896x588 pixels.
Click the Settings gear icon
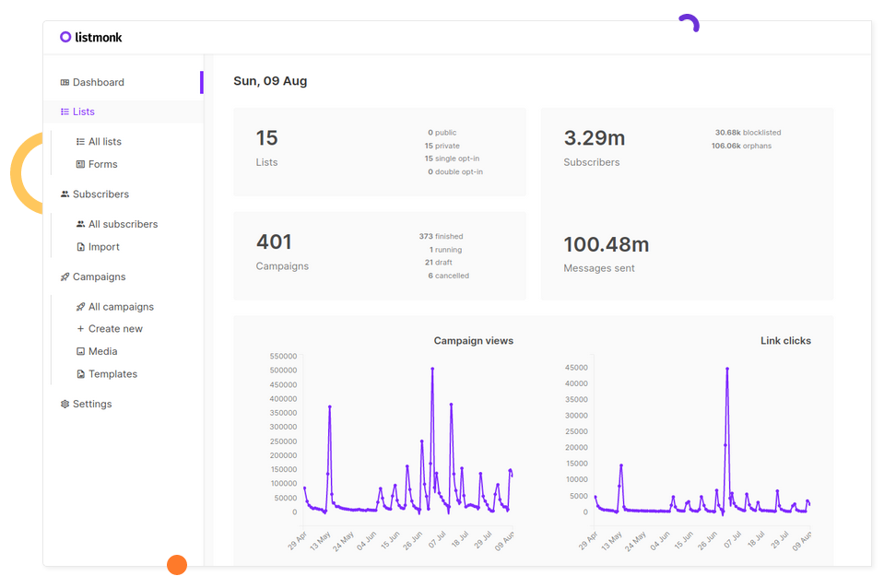tap(64, 403)
